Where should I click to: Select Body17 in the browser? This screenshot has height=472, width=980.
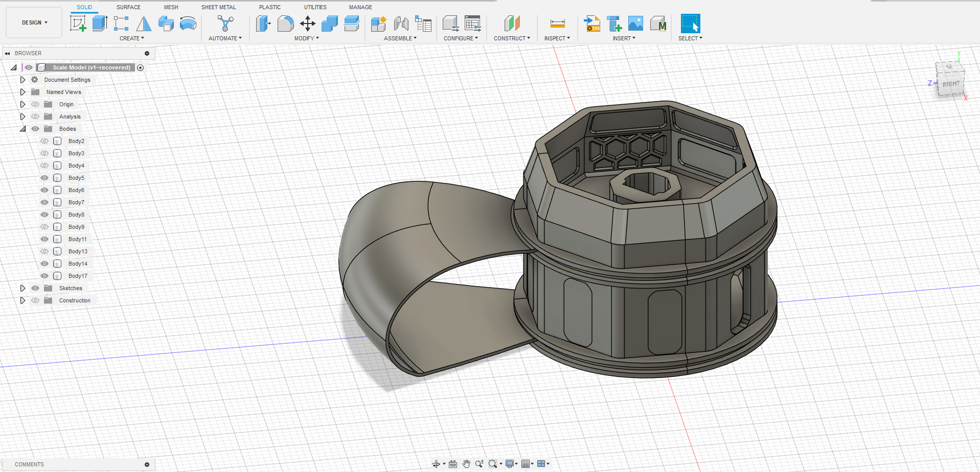78,276
